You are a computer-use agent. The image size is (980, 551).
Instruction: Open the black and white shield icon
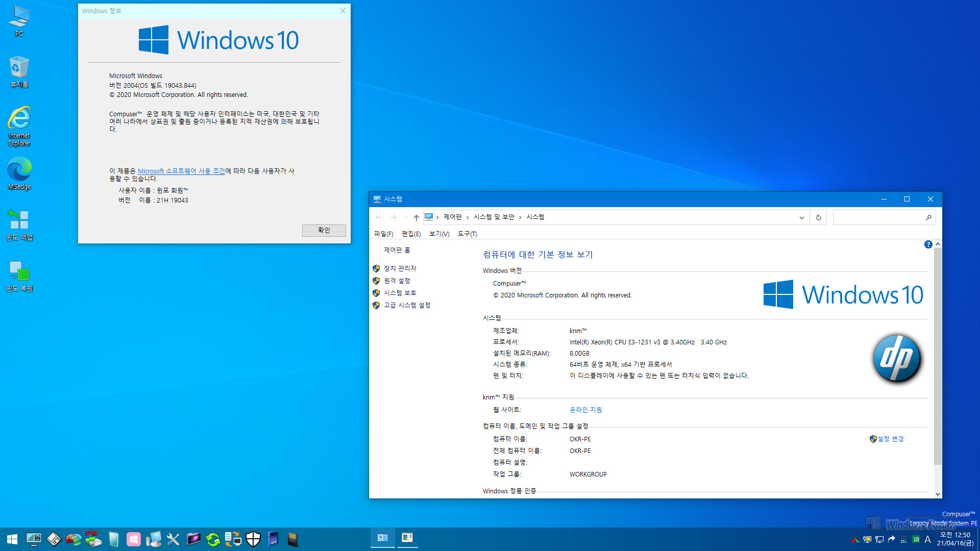point(253,539)
